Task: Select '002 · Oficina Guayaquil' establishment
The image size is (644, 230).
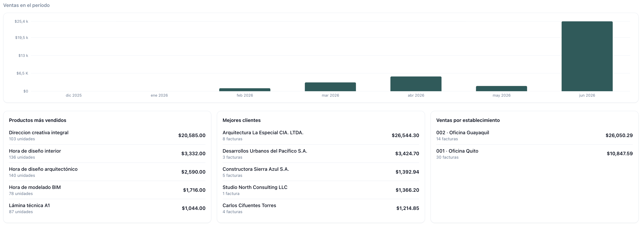Action: point(535,135)
